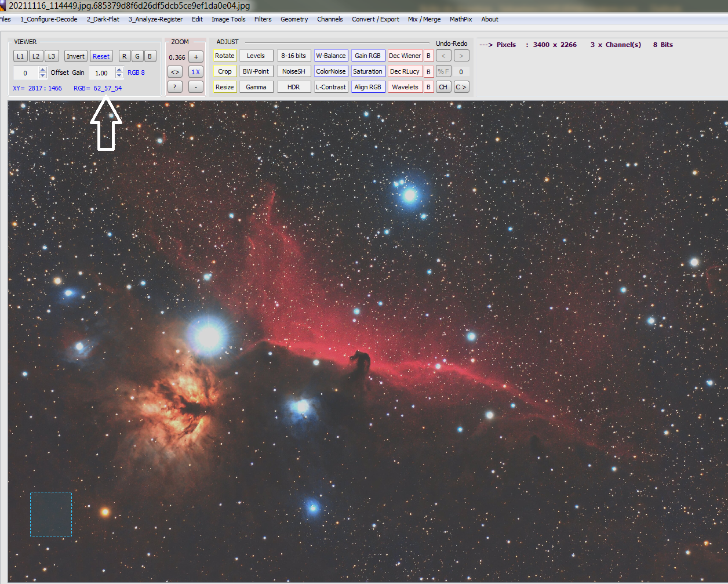Click the C > button

coord(462,87)
